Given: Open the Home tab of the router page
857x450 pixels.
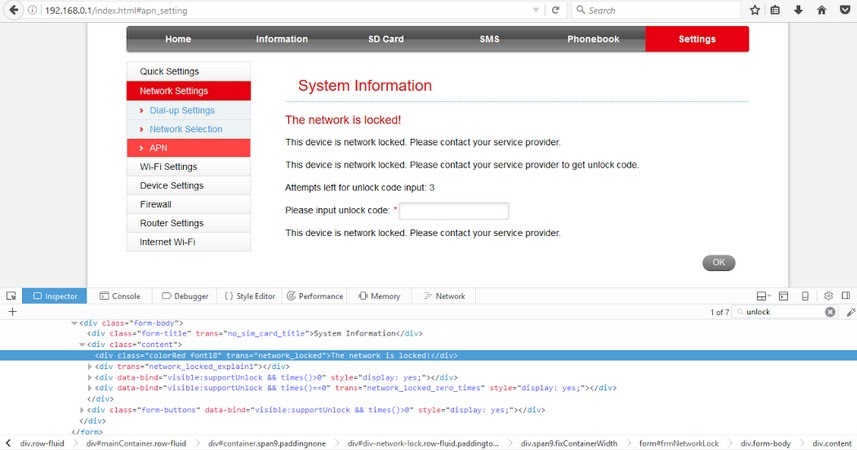Looking at the screenshot, I should [178, 39].
